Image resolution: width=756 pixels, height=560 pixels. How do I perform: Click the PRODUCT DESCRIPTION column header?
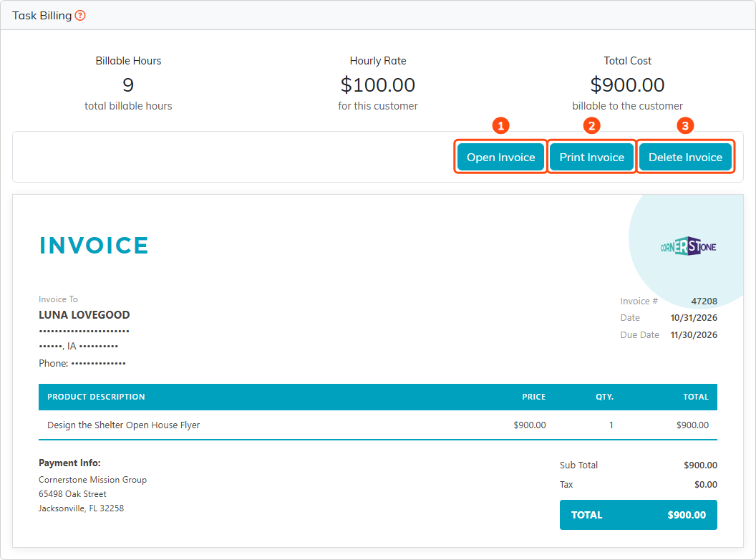pyautogui.click(x=96, y=397)
